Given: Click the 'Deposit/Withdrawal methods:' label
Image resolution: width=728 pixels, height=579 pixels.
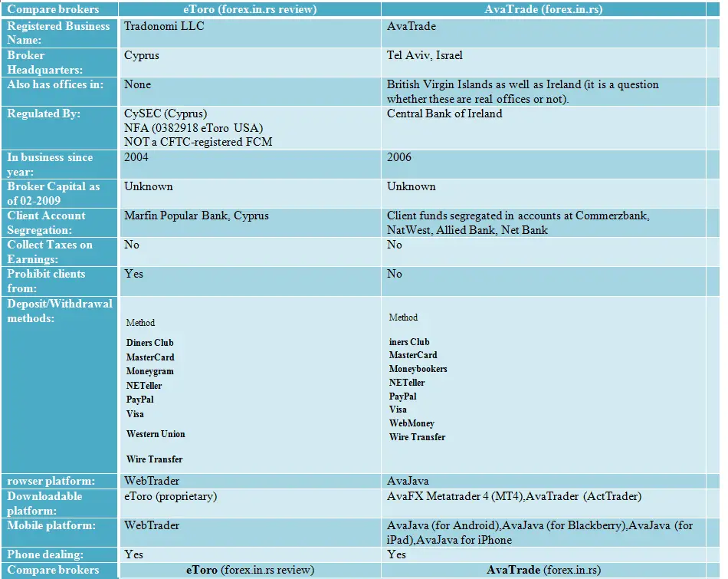Looking at the screenshot, I should (60, 311).
